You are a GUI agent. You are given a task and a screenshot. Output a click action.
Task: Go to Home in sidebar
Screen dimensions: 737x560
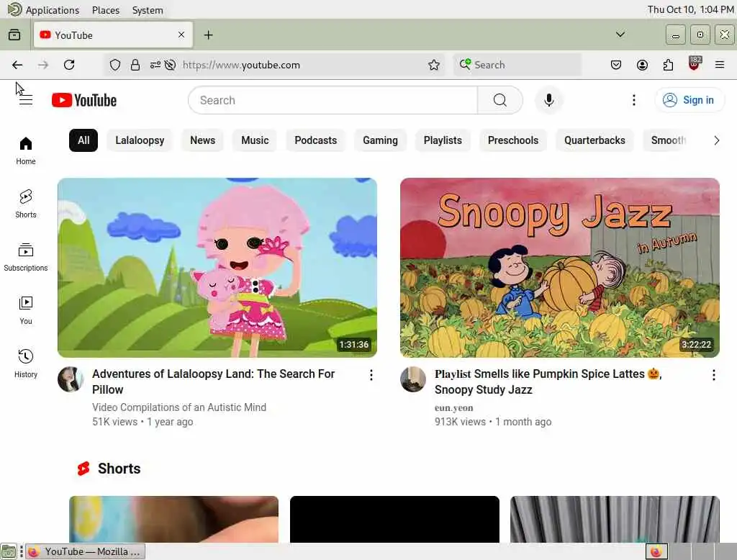tap(26, 150)
